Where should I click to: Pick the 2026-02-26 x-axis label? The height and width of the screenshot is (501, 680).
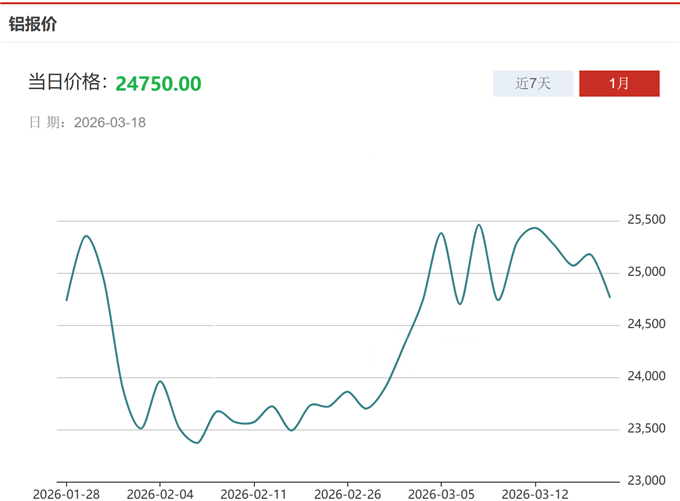pyautogui.click(x=347, y=493)
